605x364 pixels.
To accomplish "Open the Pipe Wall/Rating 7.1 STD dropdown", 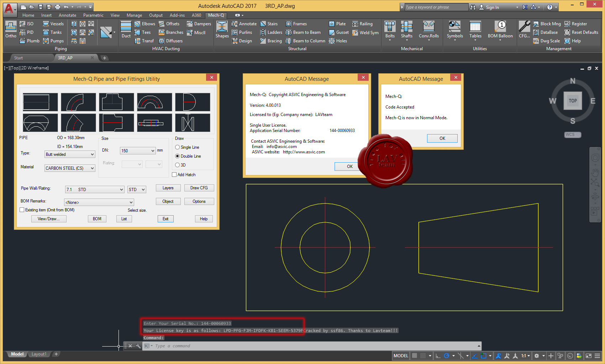I will coord(95,190).
